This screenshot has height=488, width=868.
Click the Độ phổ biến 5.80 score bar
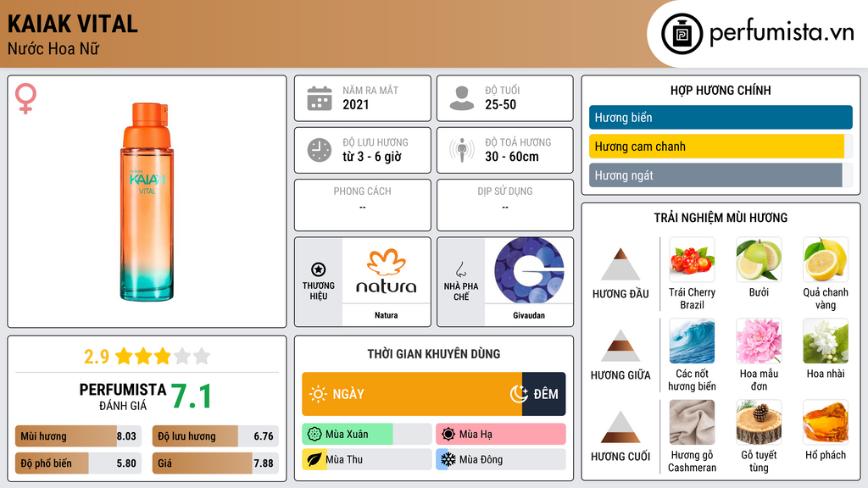(78, 463)
